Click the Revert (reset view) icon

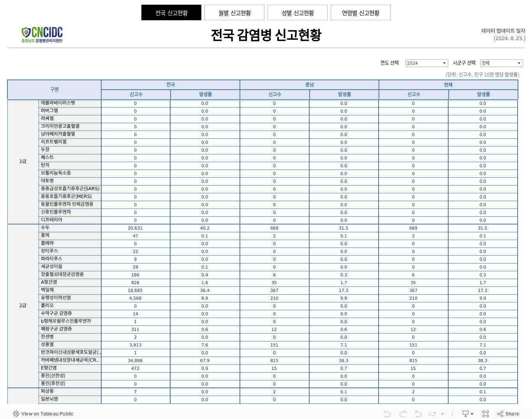point(418,414)
